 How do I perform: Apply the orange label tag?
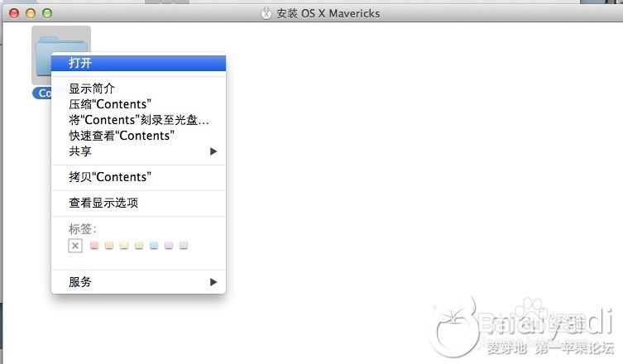click(109, 246)
